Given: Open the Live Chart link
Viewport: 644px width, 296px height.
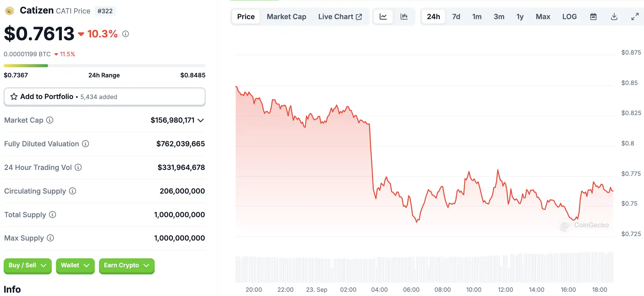Looking at the screenshot, I should coord(340,17).
